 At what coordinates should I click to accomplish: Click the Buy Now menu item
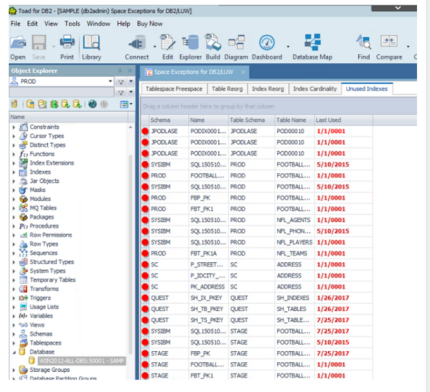coord(150,24)
